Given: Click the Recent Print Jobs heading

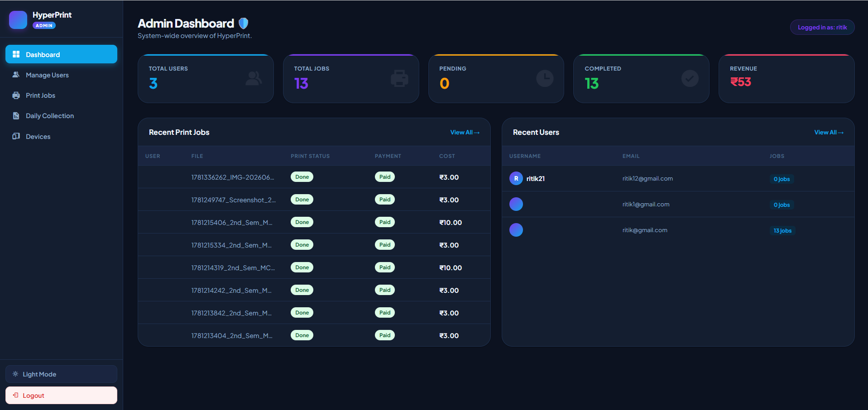Looking at the screenshot, I should 179,132.
